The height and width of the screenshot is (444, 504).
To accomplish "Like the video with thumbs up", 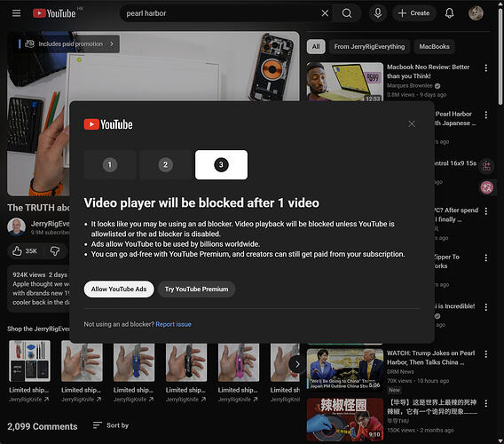I will (x=25, y=251).
